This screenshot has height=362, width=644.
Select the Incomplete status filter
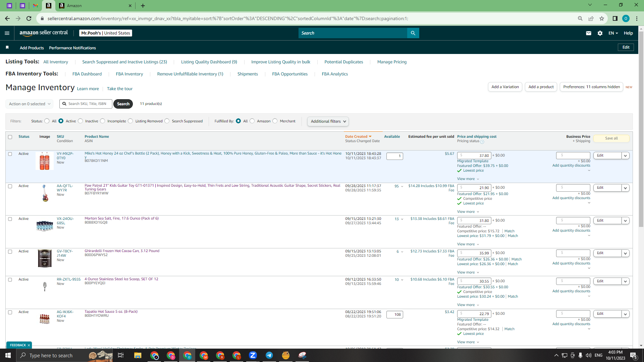coord(103,121)
